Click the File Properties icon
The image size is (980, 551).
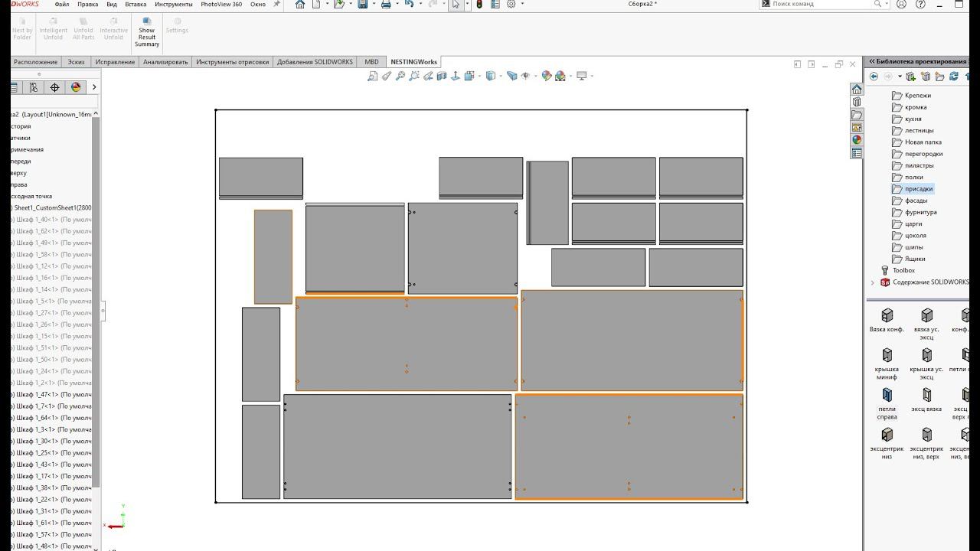tap(495, 4)
